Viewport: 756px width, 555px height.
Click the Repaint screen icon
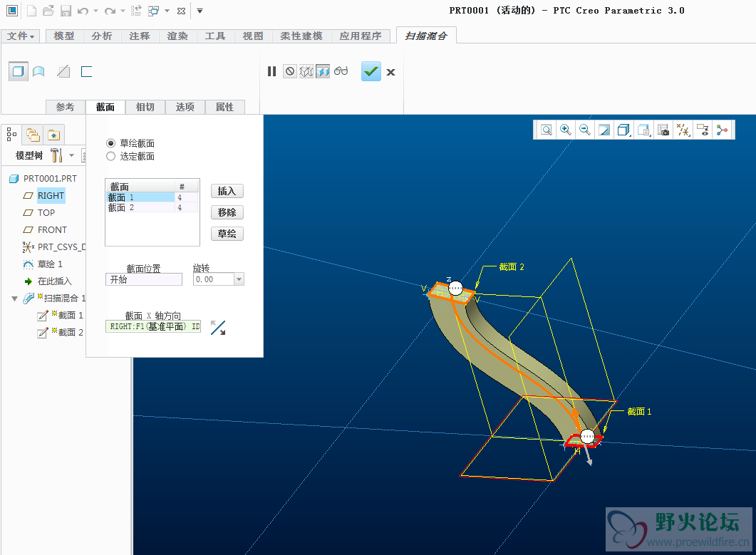604,130
